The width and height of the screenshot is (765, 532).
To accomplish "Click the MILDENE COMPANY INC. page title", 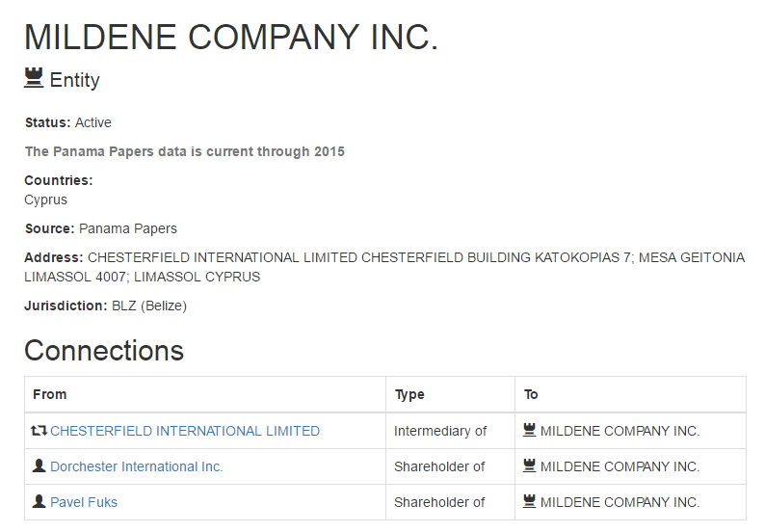I will click(231, 37).
